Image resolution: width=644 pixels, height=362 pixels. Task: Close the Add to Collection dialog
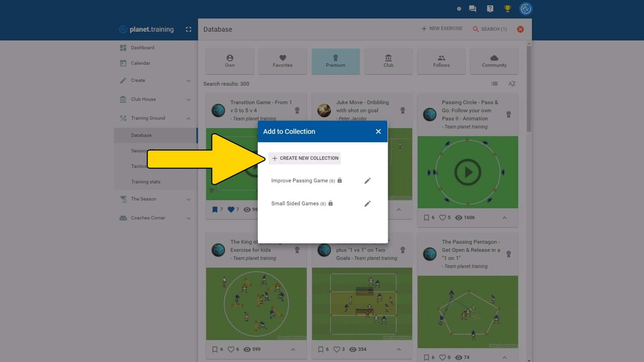[x=378, y=131]
